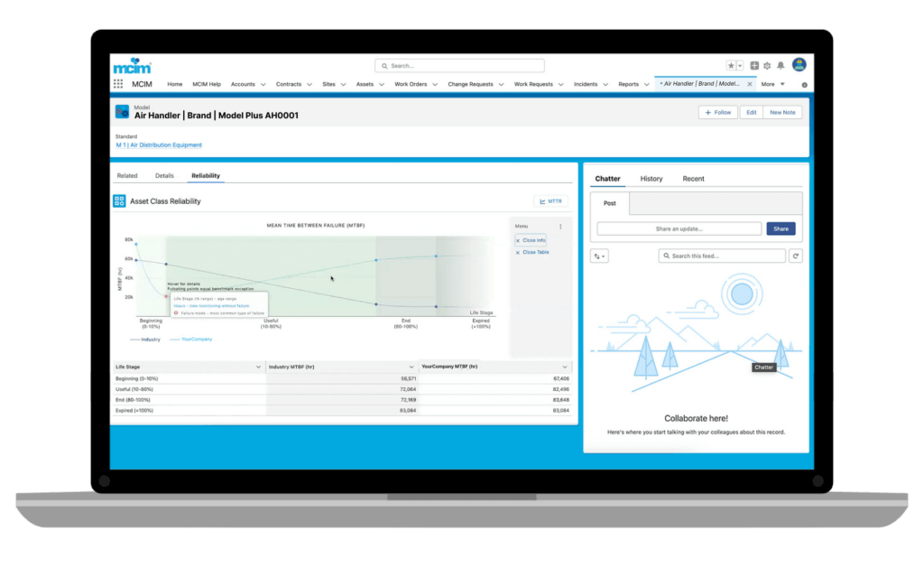Create new item with the plus icon

[754, 65]
